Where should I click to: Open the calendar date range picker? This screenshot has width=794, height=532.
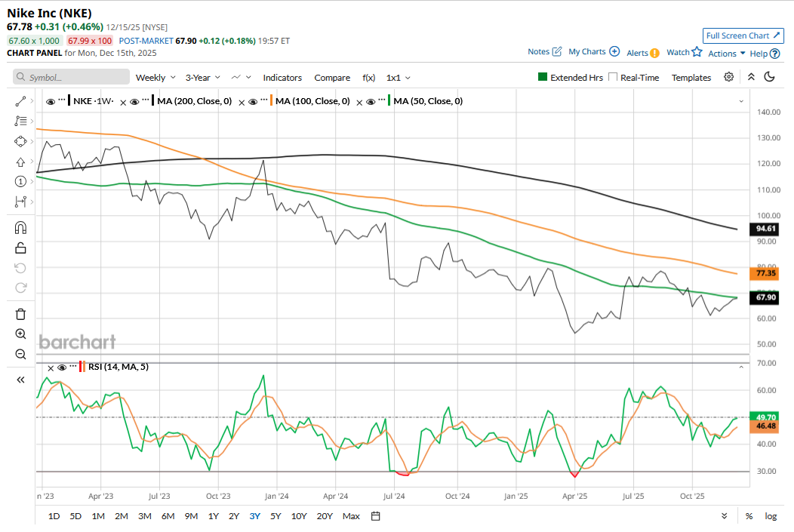coord(375,516)
